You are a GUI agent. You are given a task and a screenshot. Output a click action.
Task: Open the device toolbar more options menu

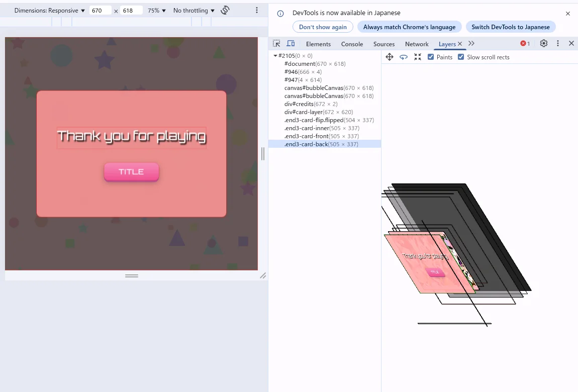point(257,10)
